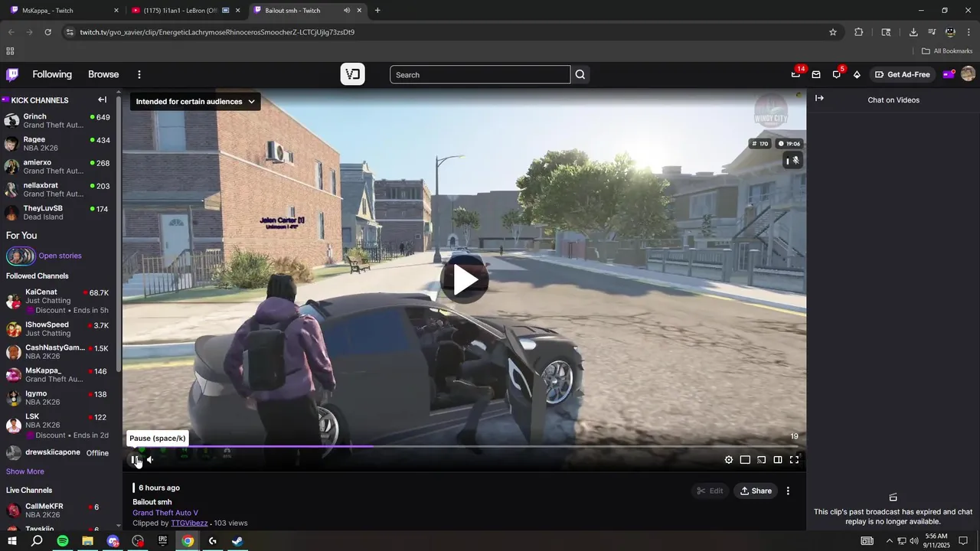Open the purple Turbo offer icon

click(949, 74)
